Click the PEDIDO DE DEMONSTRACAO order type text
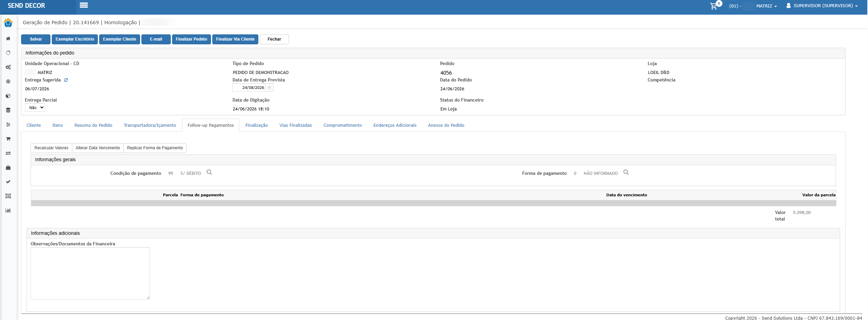The width and height of the screenshot is (868, 320). (261, 73)
